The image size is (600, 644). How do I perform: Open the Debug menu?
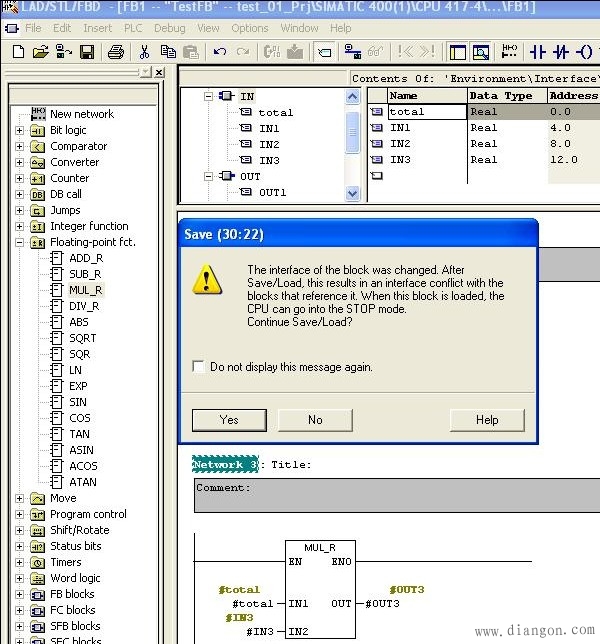coord(170,28)
